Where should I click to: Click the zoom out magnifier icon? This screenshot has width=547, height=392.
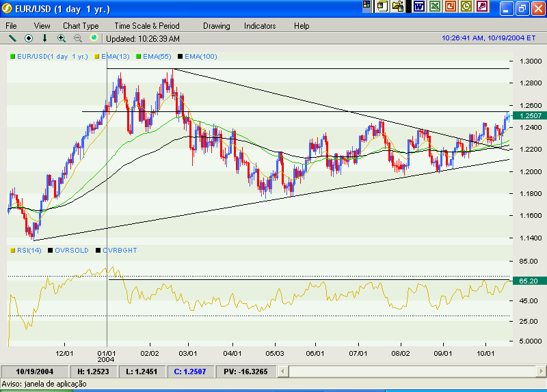77,38
